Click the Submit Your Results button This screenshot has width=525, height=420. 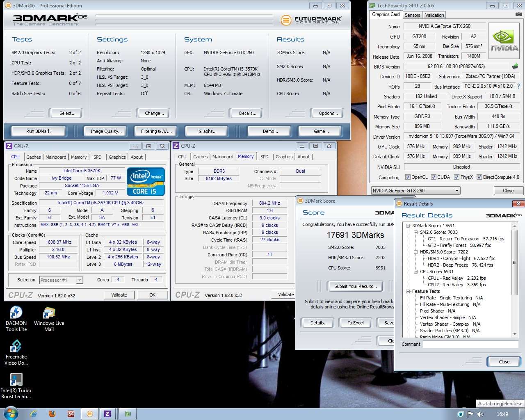tap(355, 286)
